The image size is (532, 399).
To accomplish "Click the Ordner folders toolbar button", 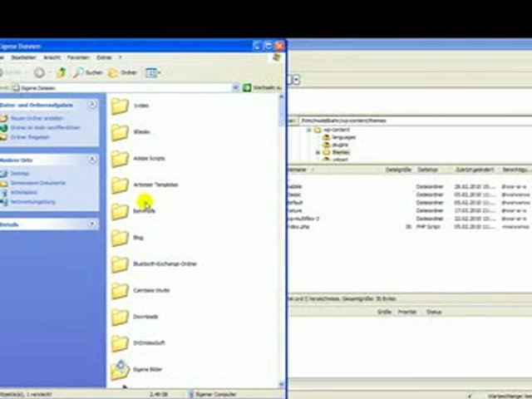I will click(122, 72).
